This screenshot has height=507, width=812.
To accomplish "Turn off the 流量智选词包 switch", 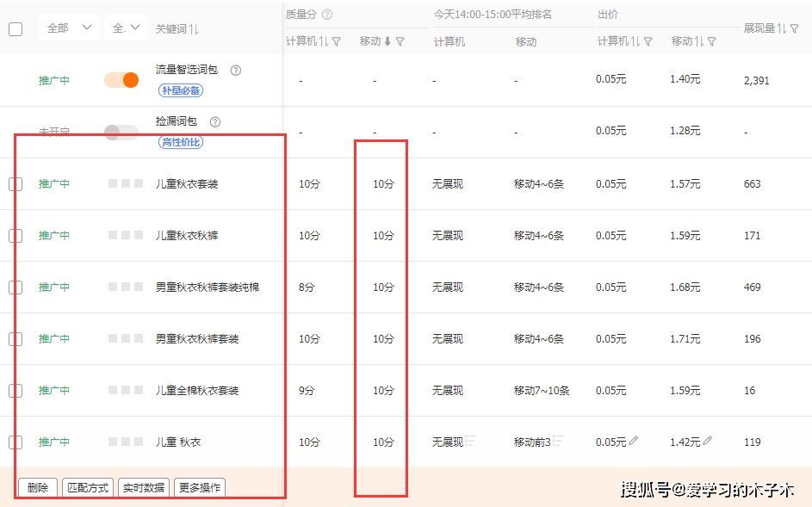I will coord(123,78).
